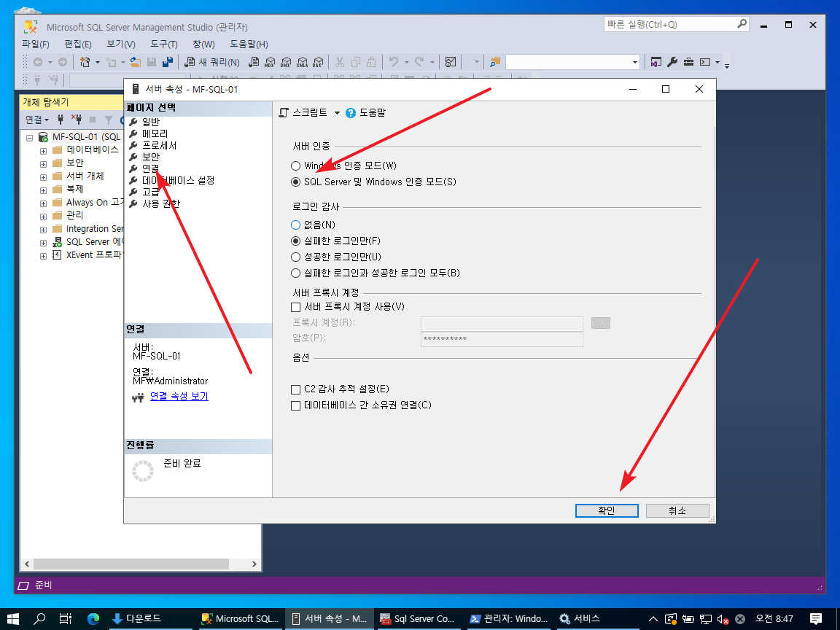Open the 편집(E) menu
This screenshot has height=630, width=840.
click(x=78, y=44)
